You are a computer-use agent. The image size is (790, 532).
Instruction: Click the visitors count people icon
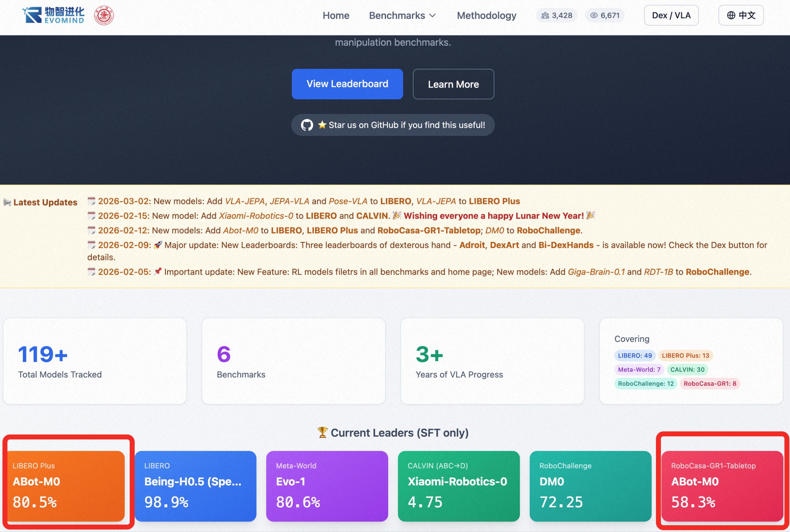[545, 15]
